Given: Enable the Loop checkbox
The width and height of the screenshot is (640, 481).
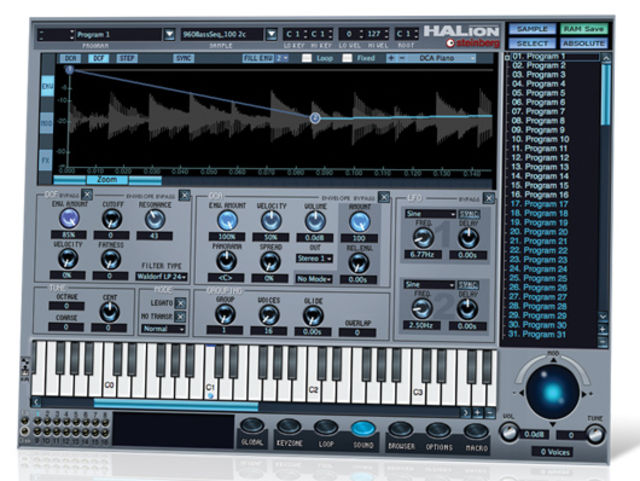Looking at the screenshot, I should (307, 58).
